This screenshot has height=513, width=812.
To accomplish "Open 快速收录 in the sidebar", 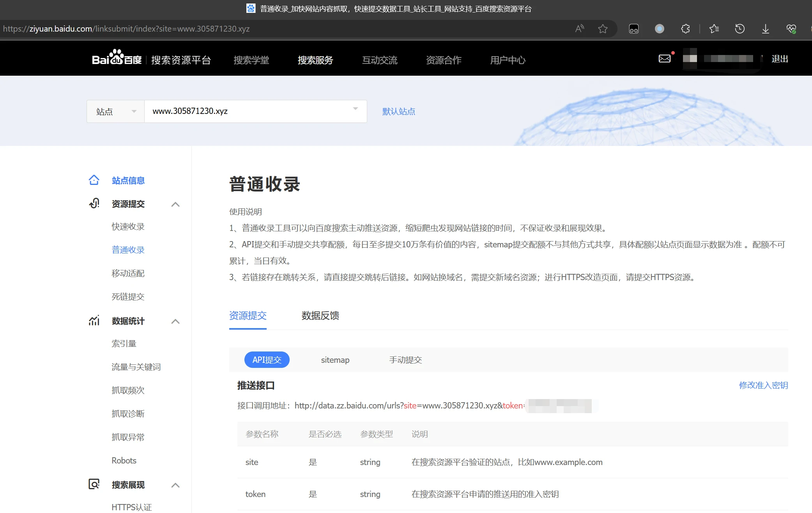I will coord(128,227).
